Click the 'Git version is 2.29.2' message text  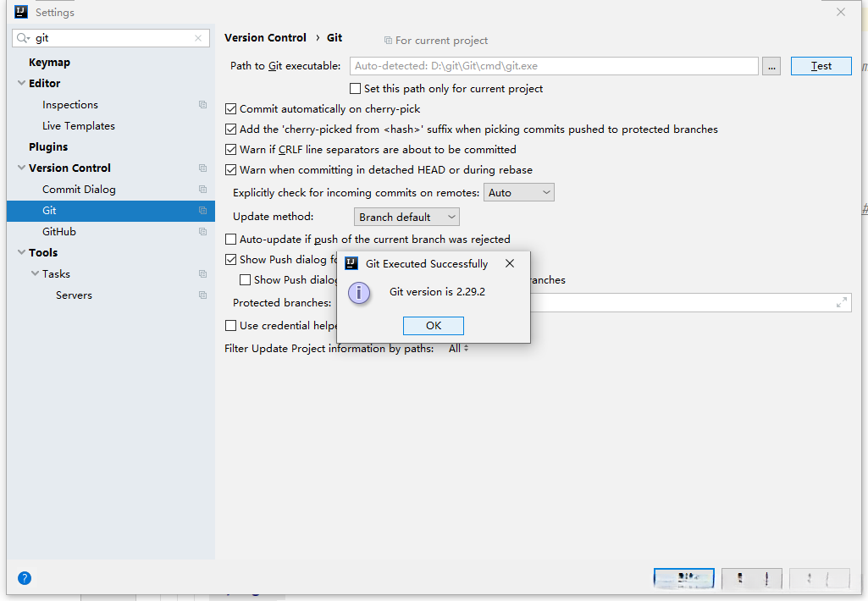click(x=437, y=292)
